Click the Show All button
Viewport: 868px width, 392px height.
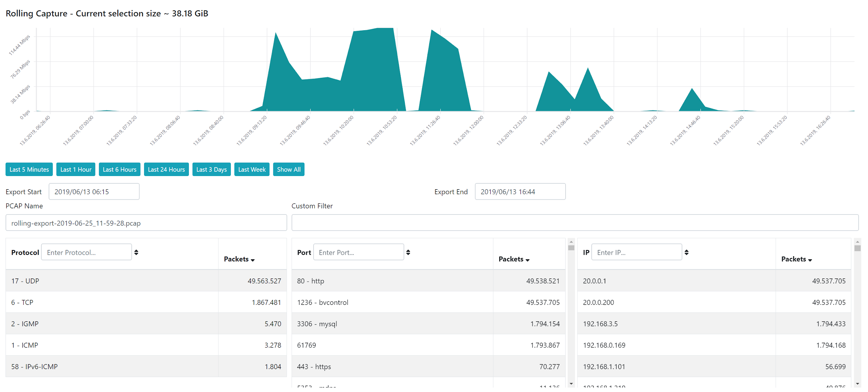[x=289, y=169]
